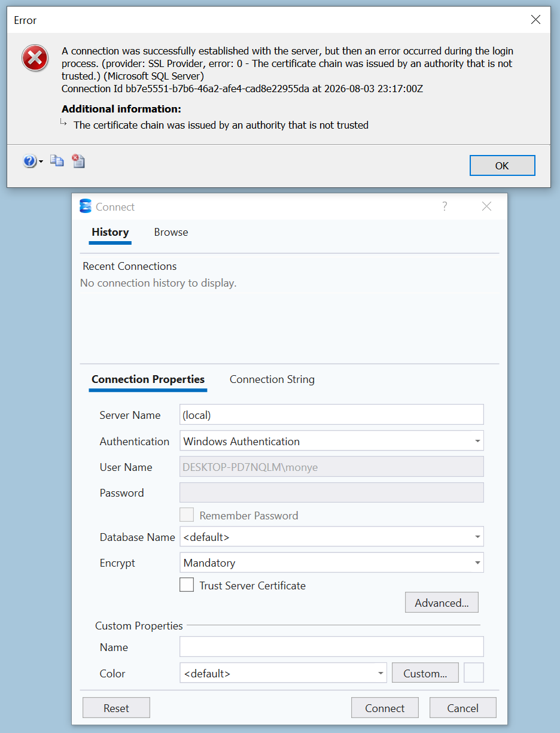Viewport: 560px width, 733px height.
Task: Open the Connection String tab
Action: (272, 379)
